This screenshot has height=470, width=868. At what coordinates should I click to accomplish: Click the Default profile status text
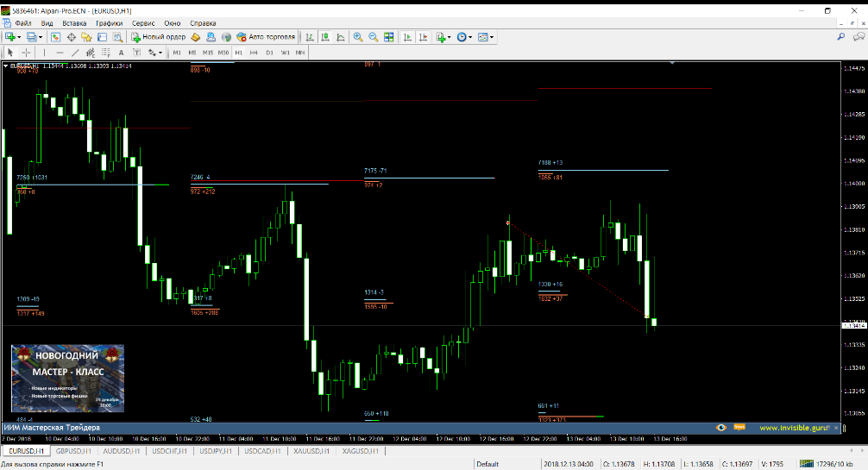point(487,464)
